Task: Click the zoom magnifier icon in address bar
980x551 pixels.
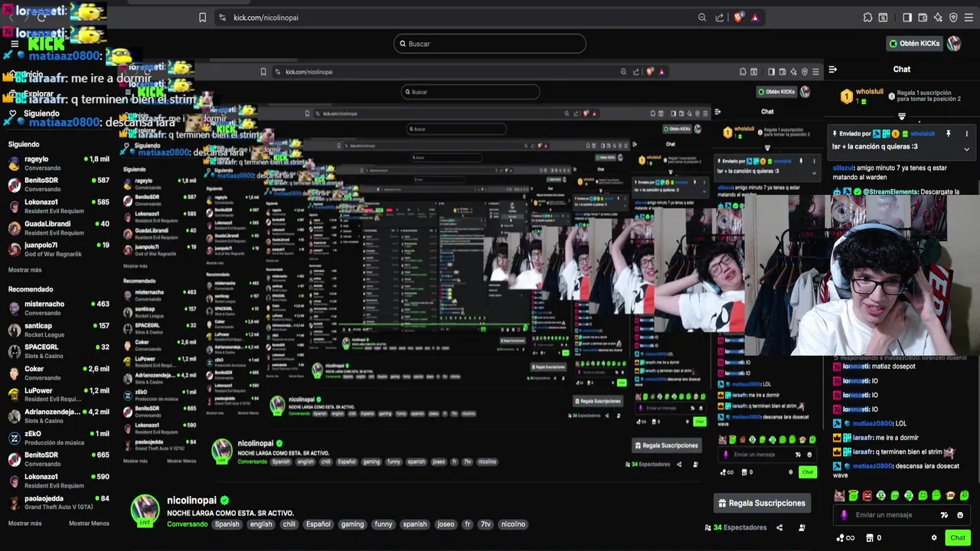Action: [702, 18]
